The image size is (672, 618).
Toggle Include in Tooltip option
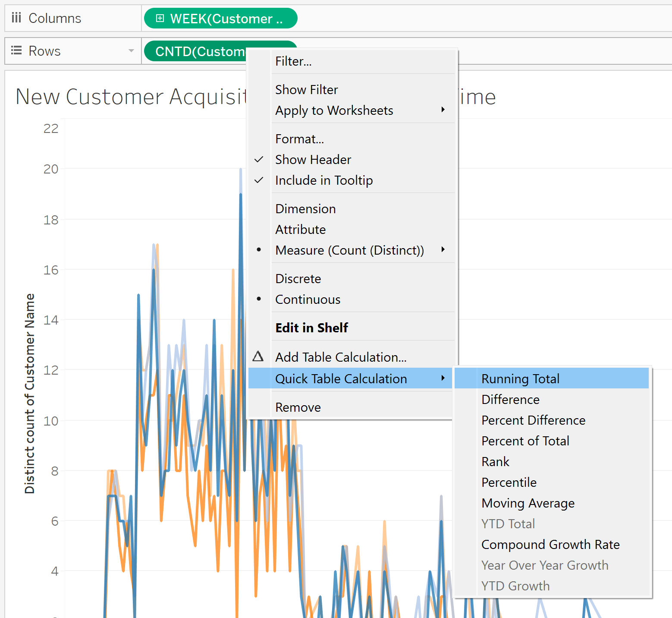pyautogui.click(x=323, y=180)
